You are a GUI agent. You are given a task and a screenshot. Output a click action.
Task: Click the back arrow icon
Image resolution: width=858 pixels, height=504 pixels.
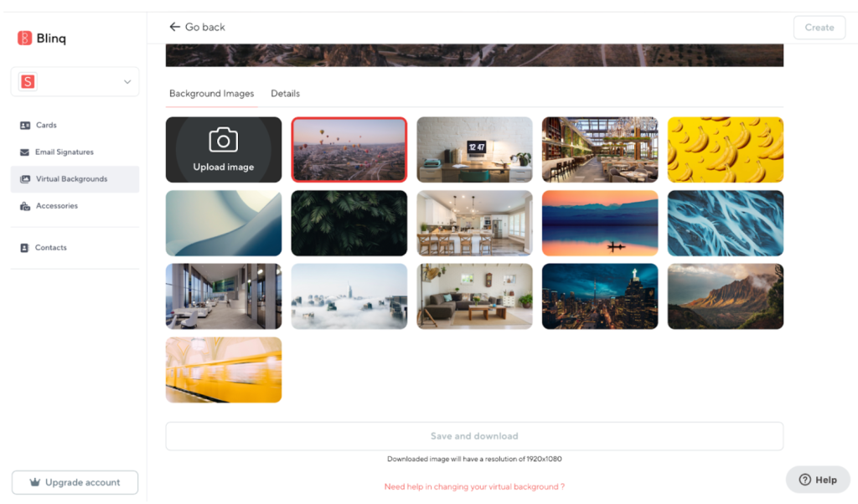tap(174, 27)
